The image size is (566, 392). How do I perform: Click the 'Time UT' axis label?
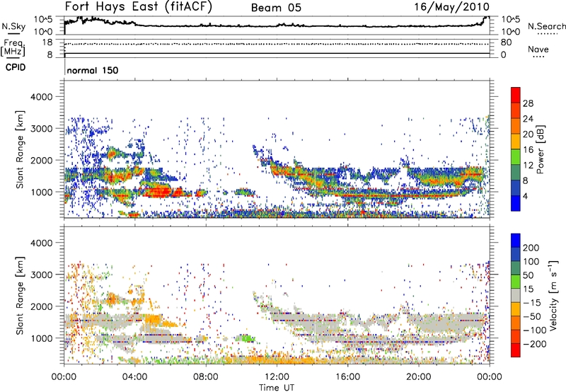tap(277, 387)
